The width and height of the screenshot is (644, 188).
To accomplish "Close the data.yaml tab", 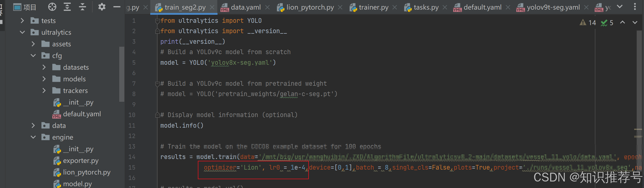I will coord(267,8).
